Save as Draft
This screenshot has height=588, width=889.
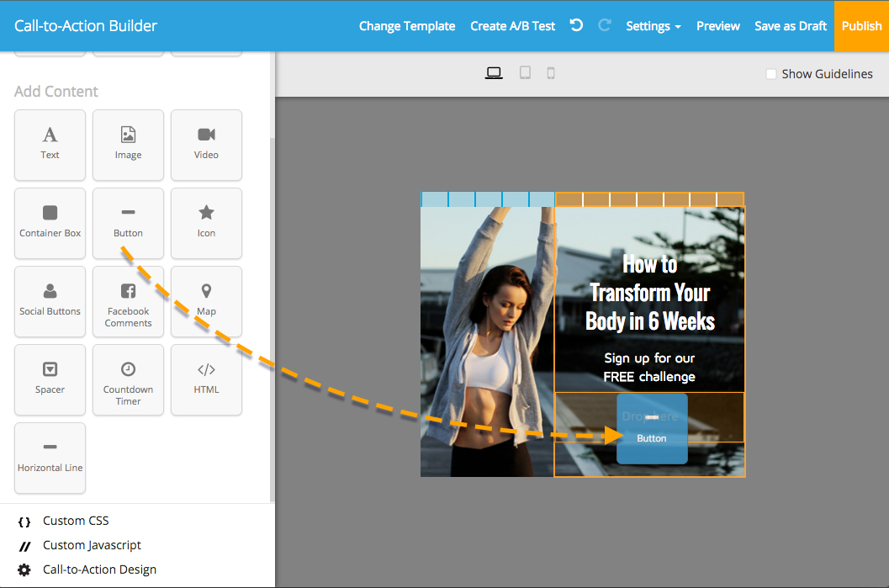[791, 26]
